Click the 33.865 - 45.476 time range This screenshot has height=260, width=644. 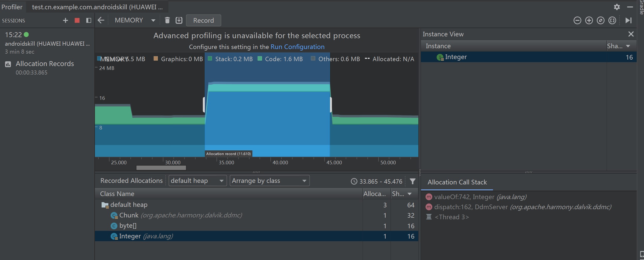pos(377,182)
